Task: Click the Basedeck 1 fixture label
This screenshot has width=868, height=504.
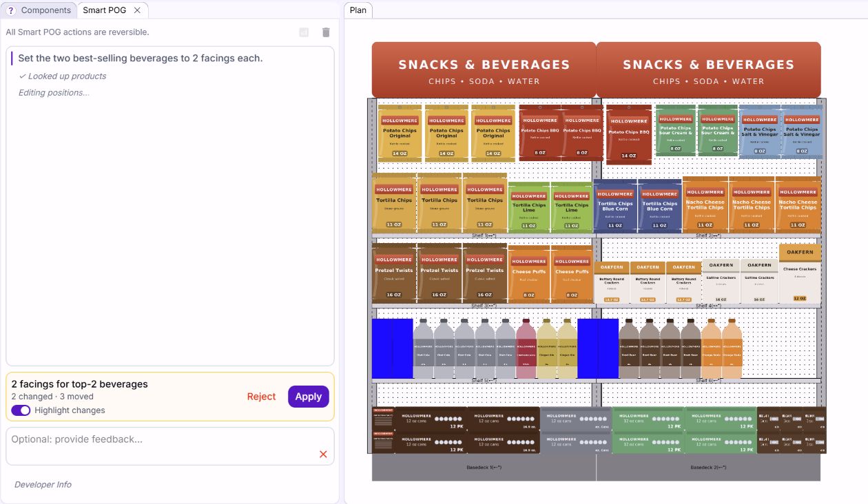Action: (x=484, y=468)
